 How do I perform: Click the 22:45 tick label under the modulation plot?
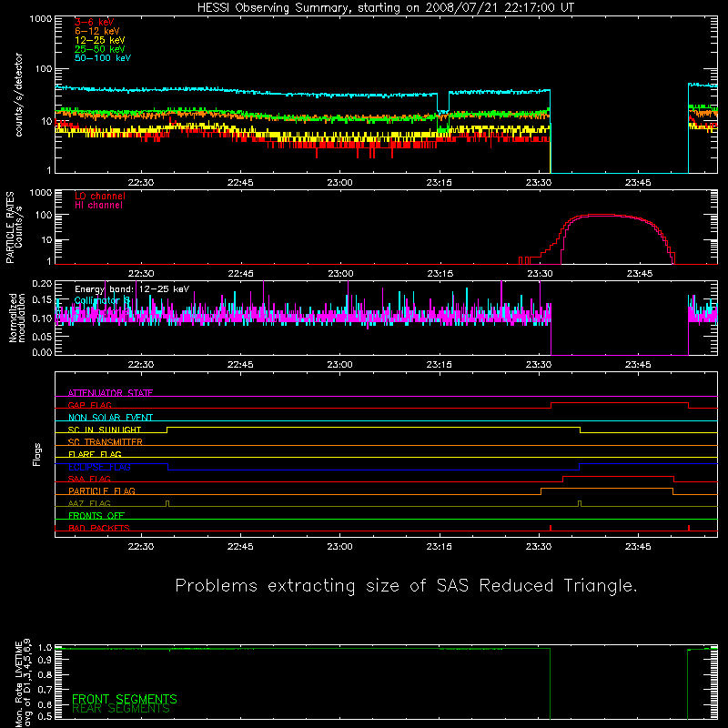240,365
